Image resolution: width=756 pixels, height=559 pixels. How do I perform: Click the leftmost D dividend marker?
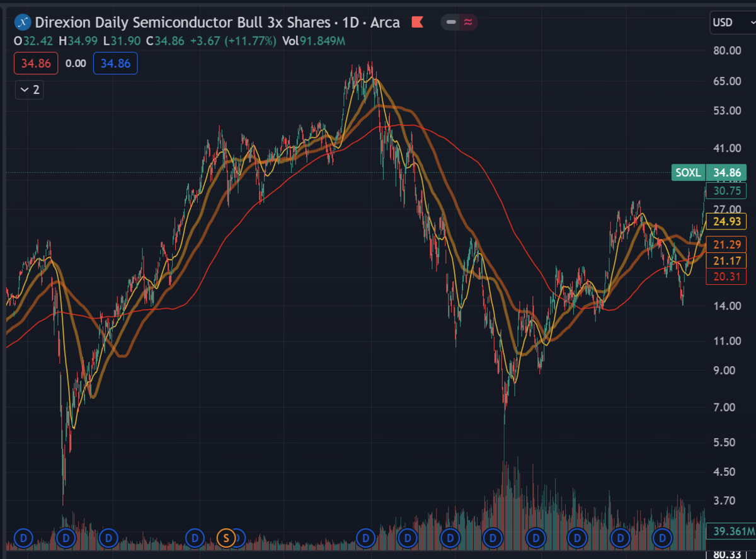point(23,538)
